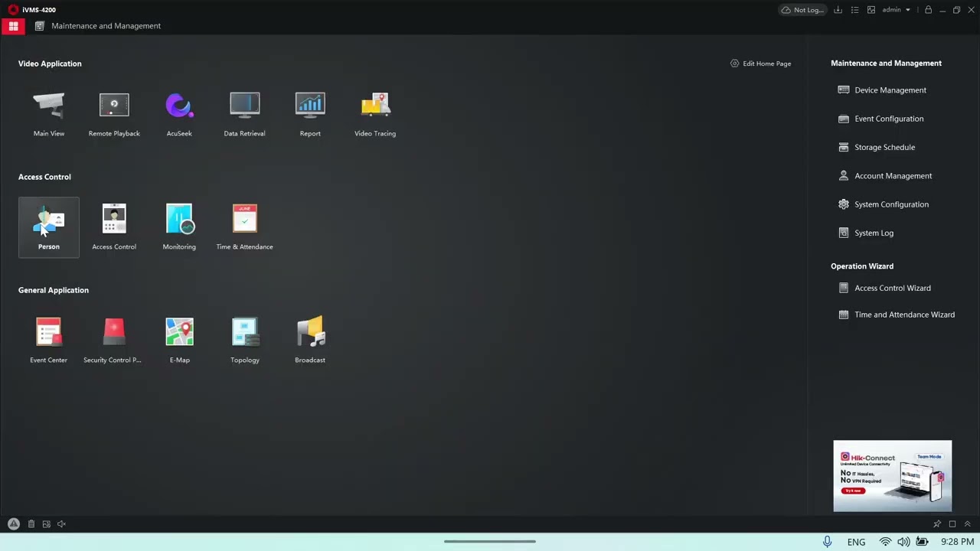Open the Access Control module icon
Viewport: 980px width, 551px height.
[x=114, y=227]
